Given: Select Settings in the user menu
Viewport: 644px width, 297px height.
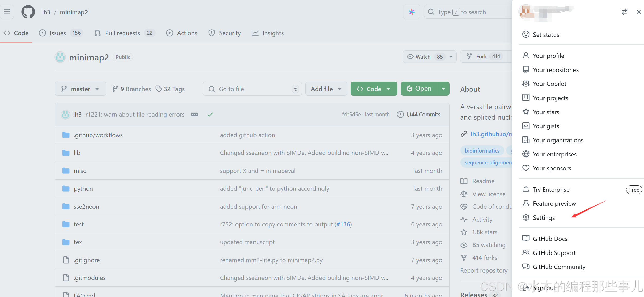Looking at the screenshot, I should [544, 218].
